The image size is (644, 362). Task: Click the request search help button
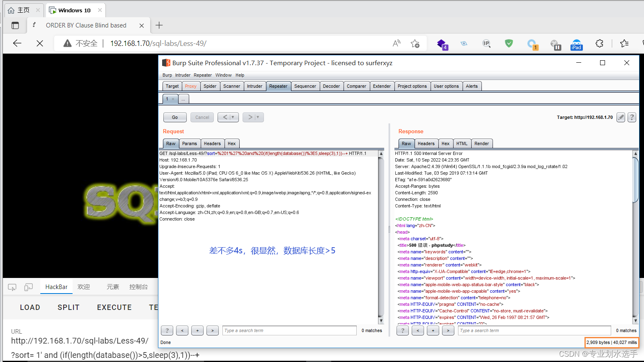tap(167, 330)
